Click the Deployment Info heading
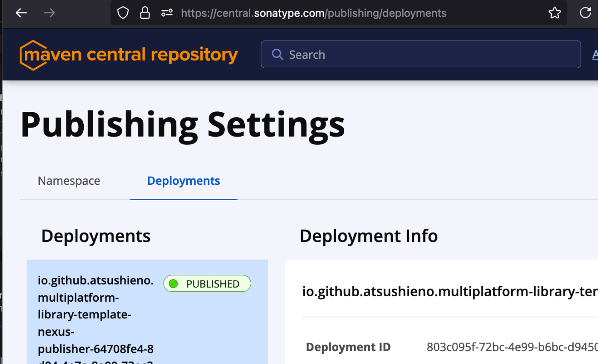This screenshot has height=364, width=598. 369,236
